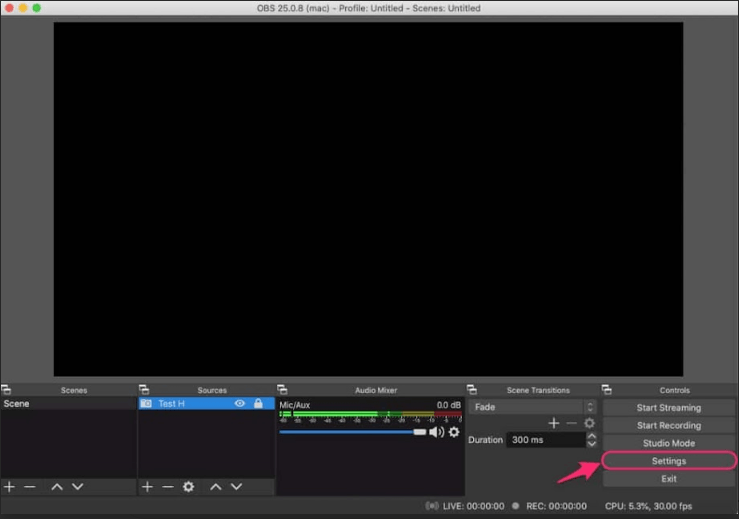
Task: Mute Mic/Aux with speaker icon
Action: click(436, 432)
